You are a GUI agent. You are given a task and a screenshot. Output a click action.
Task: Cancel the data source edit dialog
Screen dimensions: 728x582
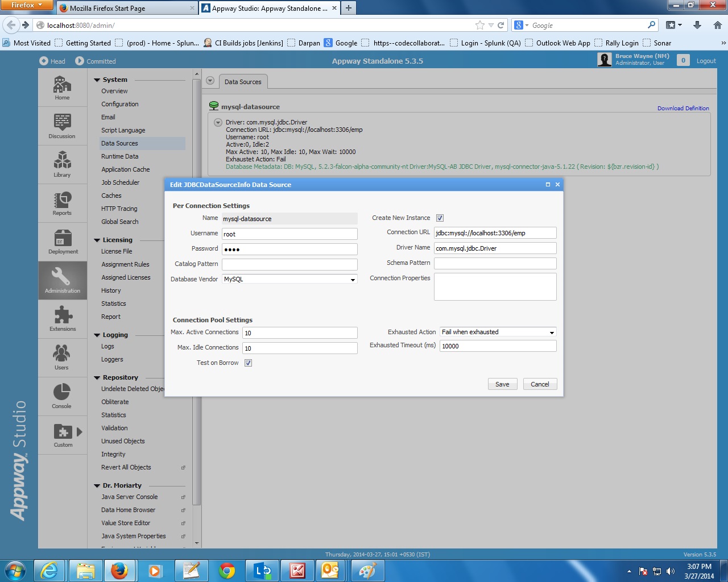pos(540,384)
